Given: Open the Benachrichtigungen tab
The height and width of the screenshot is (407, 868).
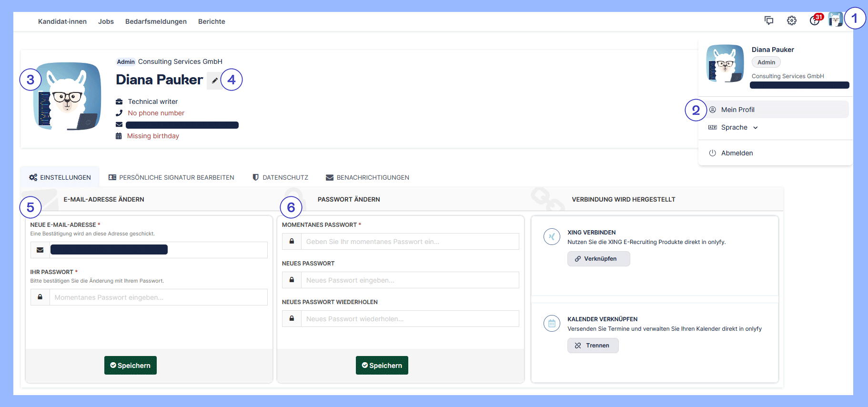Looking at the screenshot, I should coord(367,177).
